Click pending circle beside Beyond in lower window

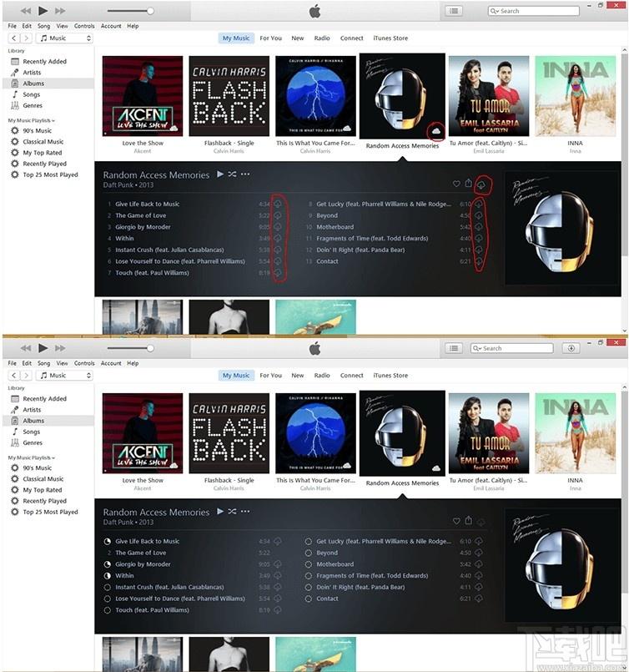point(309,553)
